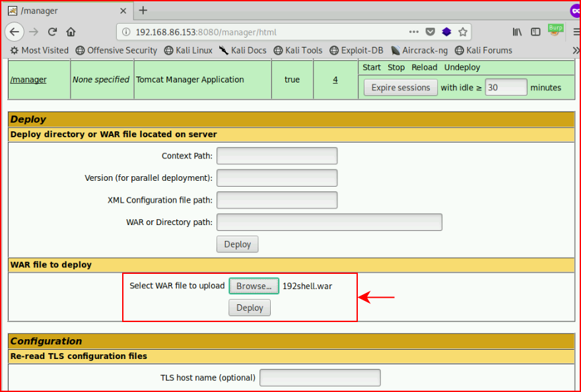The image size is (581, 392).
Task: Focus the Context Path field
Action: [277, 156]
